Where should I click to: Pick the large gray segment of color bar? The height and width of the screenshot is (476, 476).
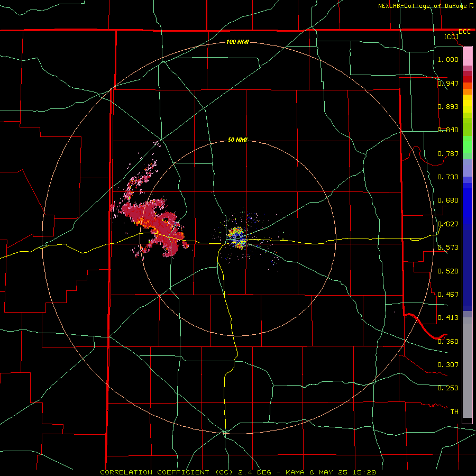(467, 368)
